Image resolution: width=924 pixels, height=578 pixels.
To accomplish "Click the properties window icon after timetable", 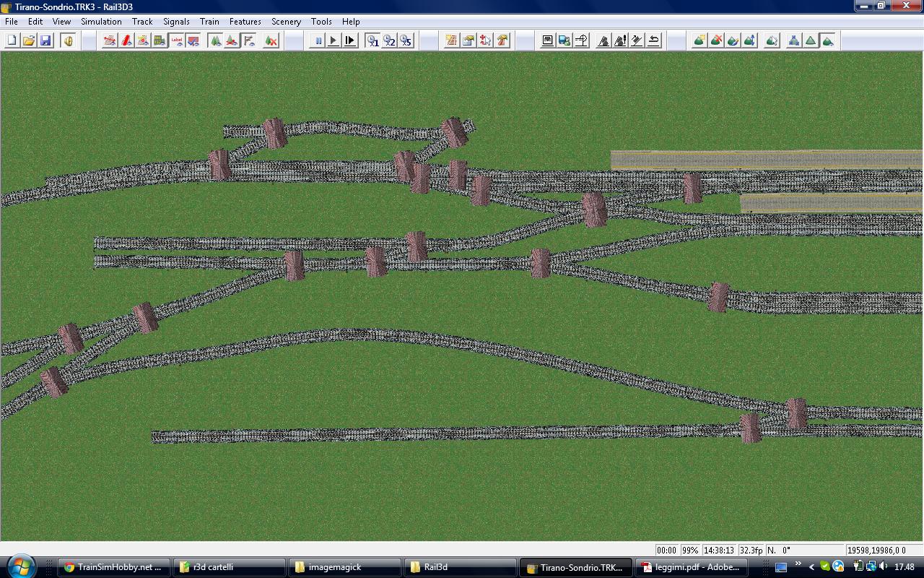I will coord(468,40).
